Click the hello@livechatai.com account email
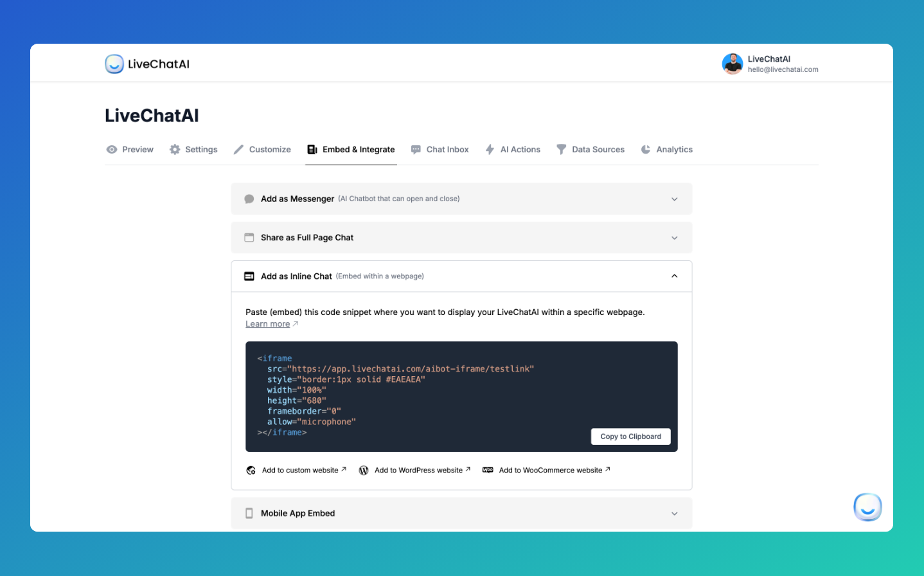Screen dimensions: 924x576 (783, 69)
